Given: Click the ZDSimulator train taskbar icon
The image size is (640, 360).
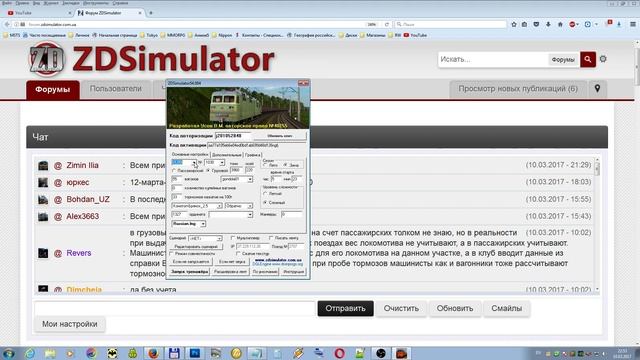Looking at the screenshot, I should click(x=401, y=353).
